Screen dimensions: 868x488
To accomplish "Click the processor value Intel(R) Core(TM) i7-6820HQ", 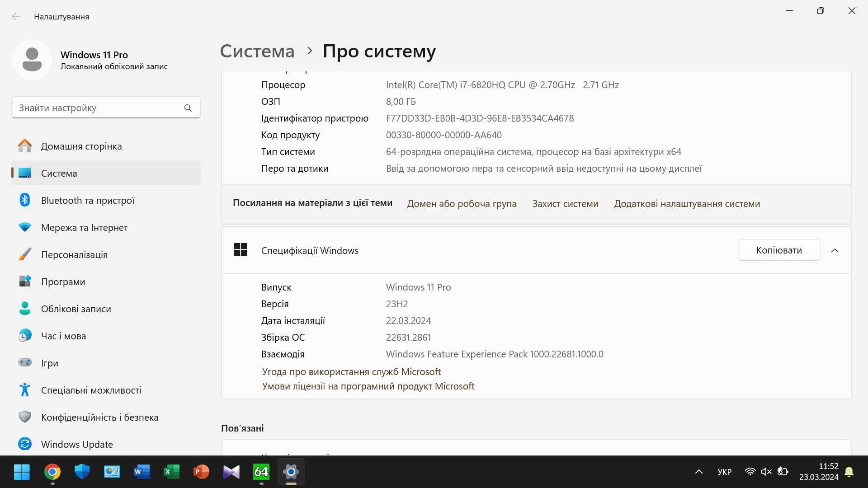I will (x=502, y=85).
